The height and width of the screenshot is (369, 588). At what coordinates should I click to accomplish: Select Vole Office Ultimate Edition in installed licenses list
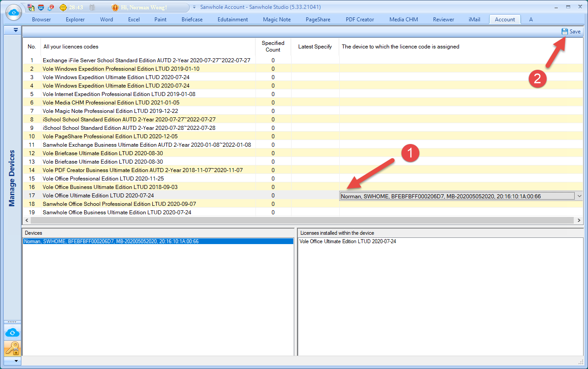(x=348, y=241)
